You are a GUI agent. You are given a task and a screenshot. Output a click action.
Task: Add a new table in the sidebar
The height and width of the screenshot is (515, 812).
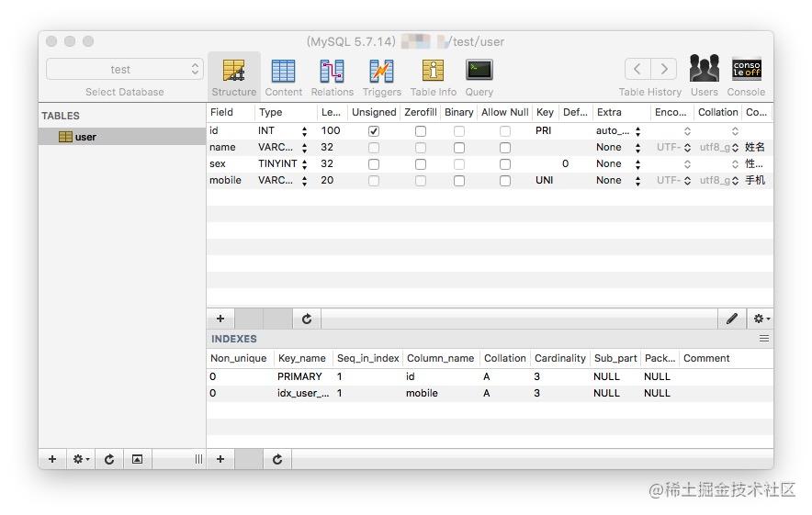pos(52,459)
